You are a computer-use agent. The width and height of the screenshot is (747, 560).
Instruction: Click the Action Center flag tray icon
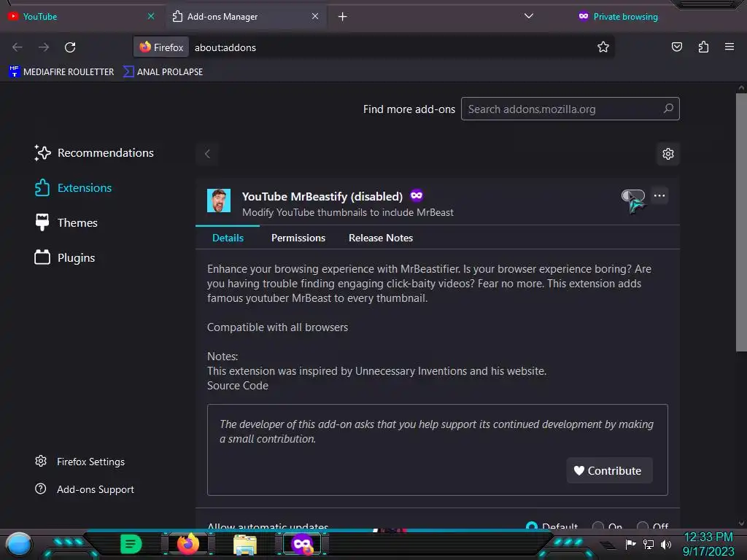click(x=631, y=544)
